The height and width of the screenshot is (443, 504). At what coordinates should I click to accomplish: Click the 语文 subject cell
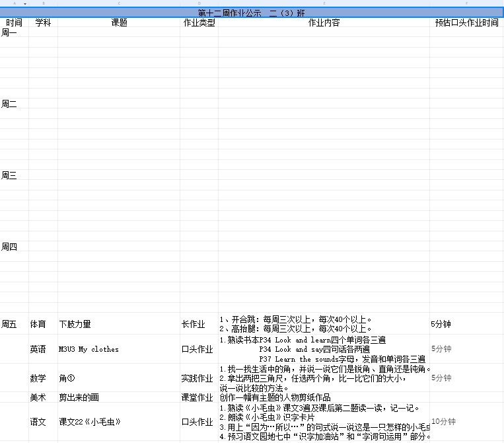point(44,422)
